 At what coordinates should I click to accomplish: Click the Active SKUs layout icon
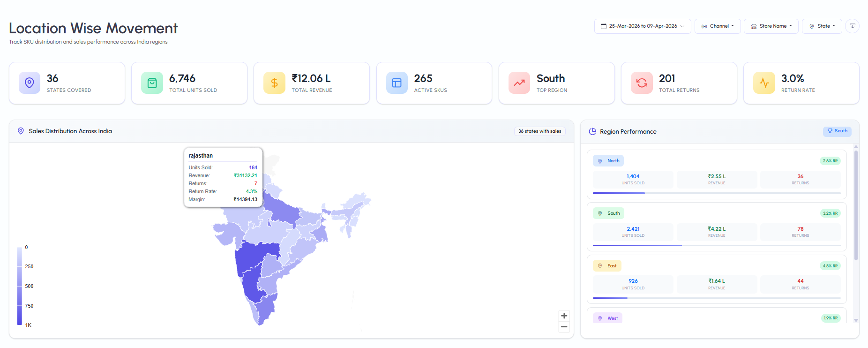click(397, 83)
